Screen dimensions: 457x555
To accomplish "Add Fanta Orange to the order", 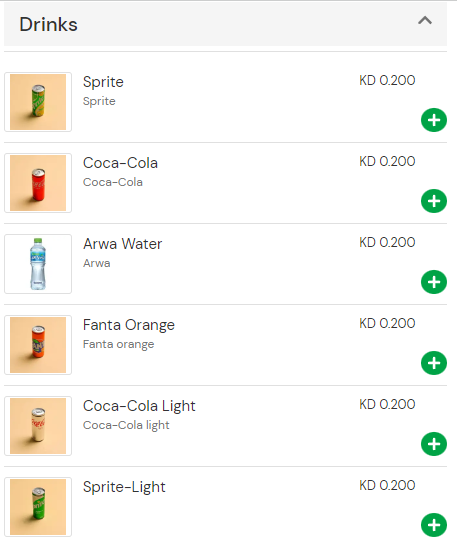I will [434, 363].
